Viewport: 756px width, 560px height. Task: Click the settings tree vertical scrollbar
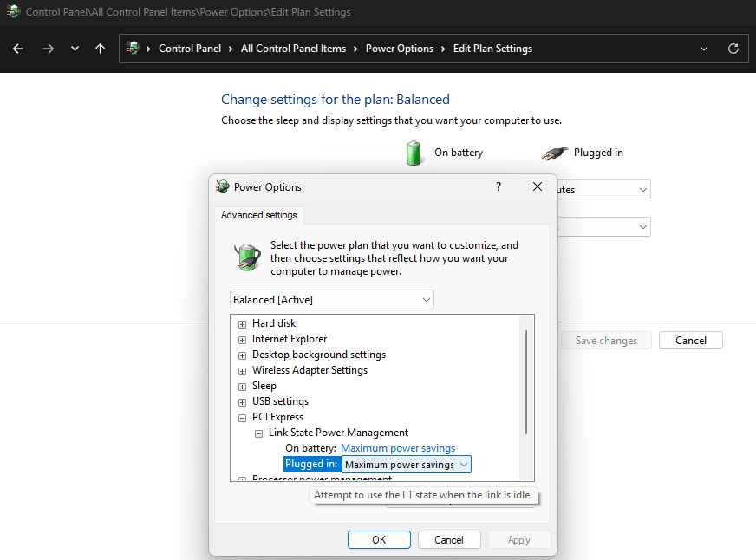tap(526, 381)
